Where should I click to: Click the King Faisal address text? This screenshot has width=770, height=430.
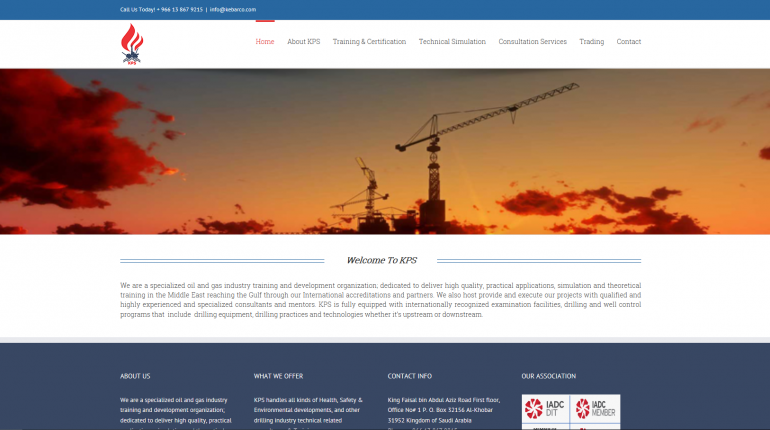point(444,410)
